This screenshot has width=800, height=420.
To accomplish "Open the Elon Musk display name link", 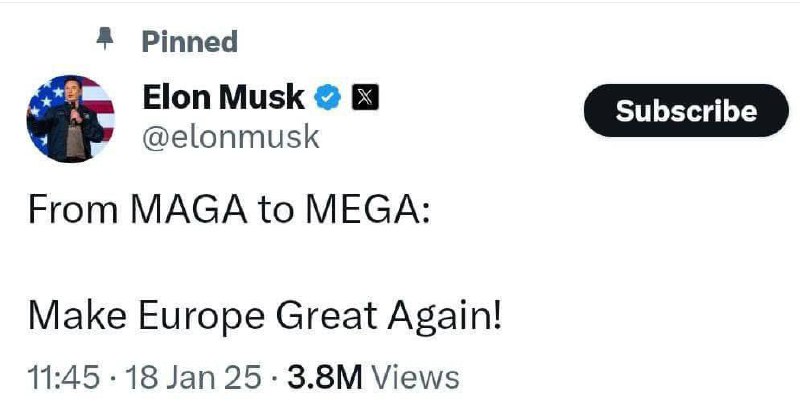I will point(223,97).
